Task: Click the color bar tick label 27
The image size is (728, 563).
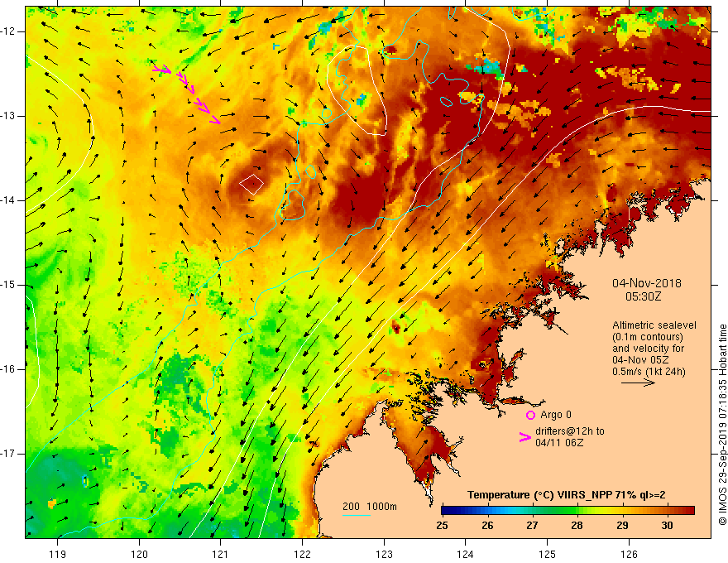Action: (532, 526)
